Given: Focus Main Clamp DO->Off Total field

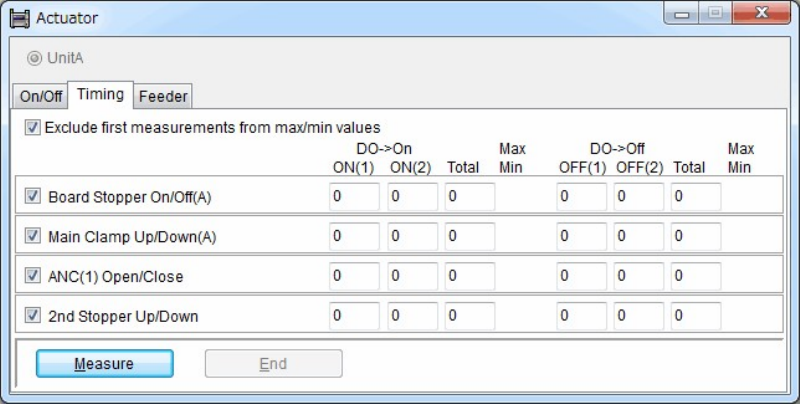Looking at the screenshot, I should point(696,237).
